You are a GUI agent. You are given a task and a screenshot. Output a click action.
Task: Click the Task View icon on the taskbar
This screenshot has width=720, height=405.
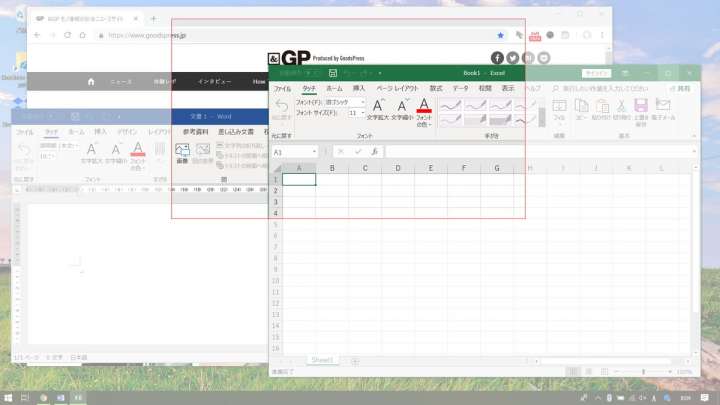tap(25, 398)
